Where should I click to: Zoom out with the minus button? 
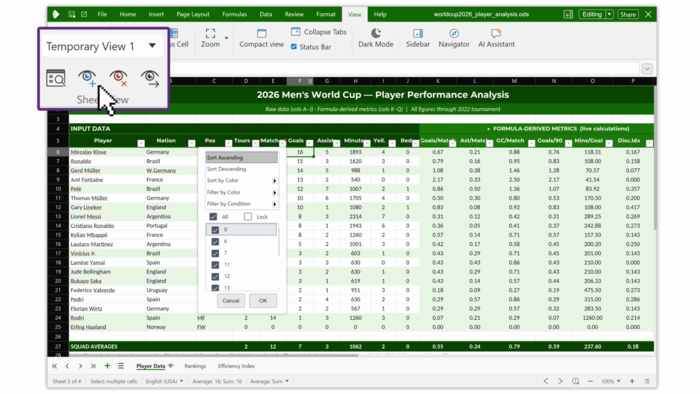(591, 381)
